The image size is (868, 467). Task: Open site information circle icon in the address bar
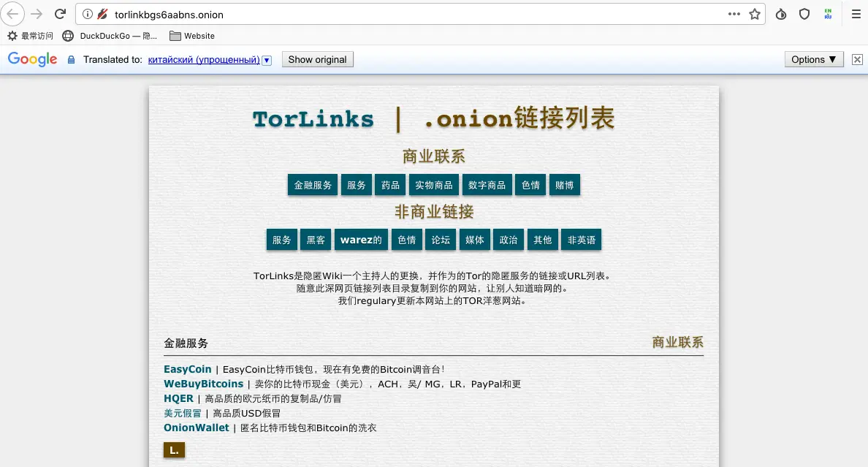pos(88,15)
